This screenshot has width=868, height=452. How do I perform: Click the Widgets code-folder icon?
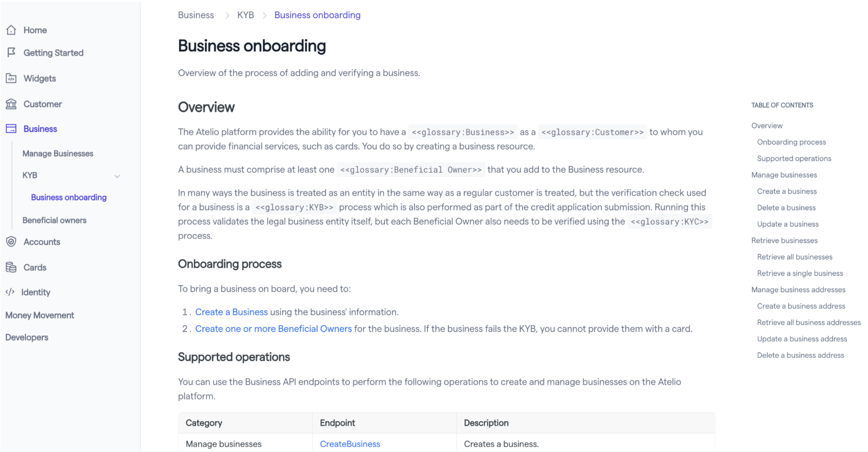pyautogui.click(x=11, y=78)
